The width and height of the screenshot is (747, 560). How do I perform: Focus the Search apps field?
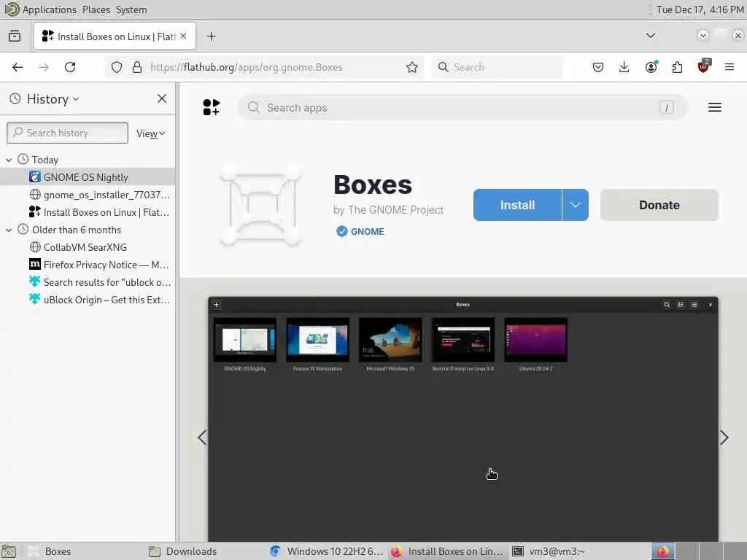[462, 108]
